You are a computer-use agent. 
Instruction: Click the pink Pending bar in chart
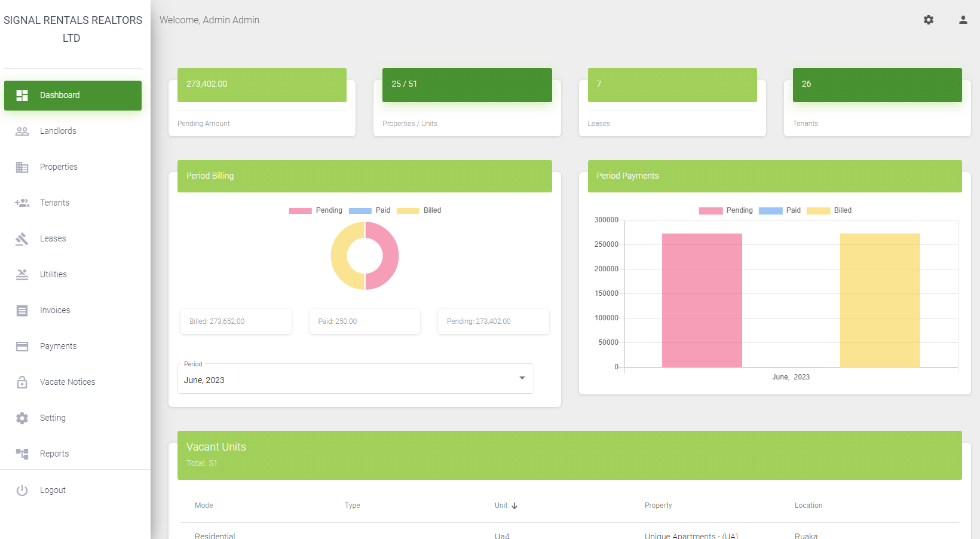coord(702,300)
